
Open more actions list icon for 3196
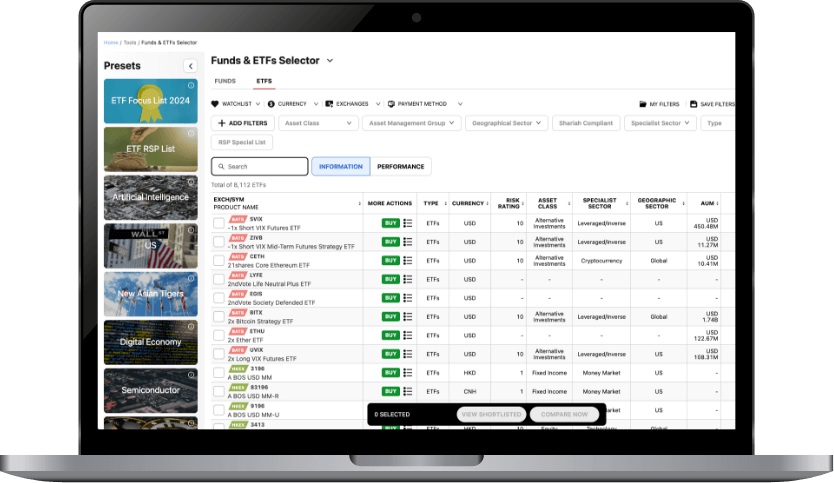[x=408, y=372]
